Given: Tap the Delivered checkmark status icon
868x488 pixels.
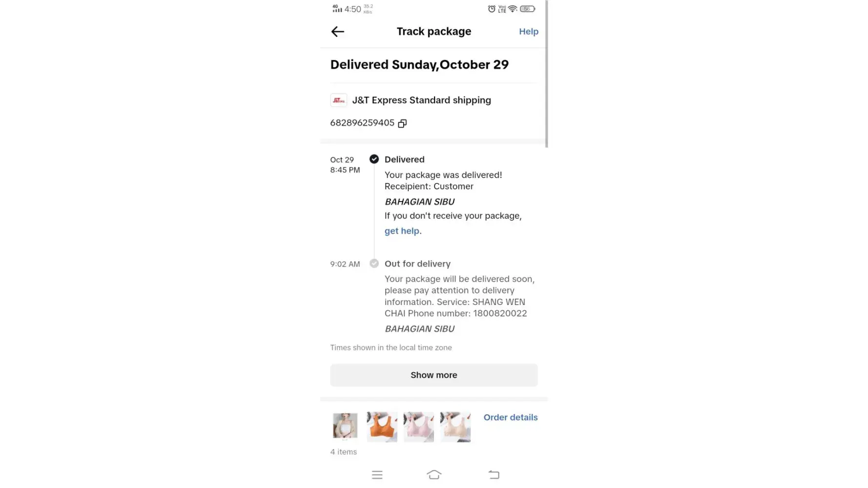Looking at the screenshot, I should coord(374,159).
